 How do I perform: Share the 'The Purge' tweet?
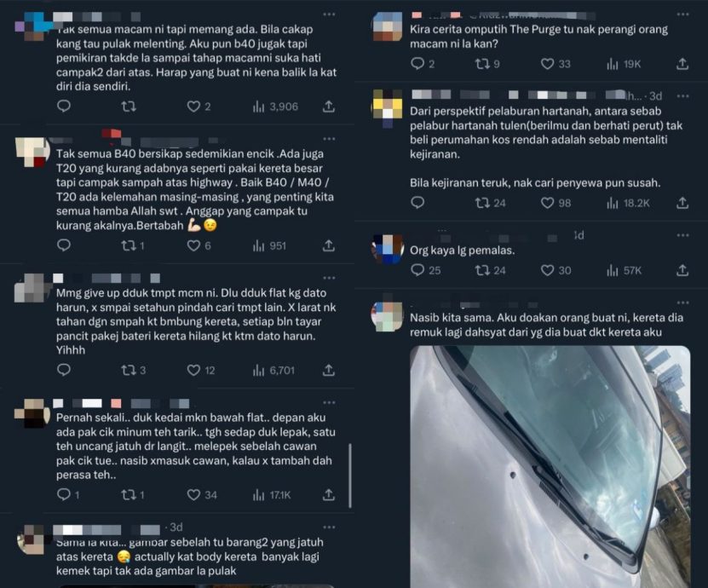682,64
